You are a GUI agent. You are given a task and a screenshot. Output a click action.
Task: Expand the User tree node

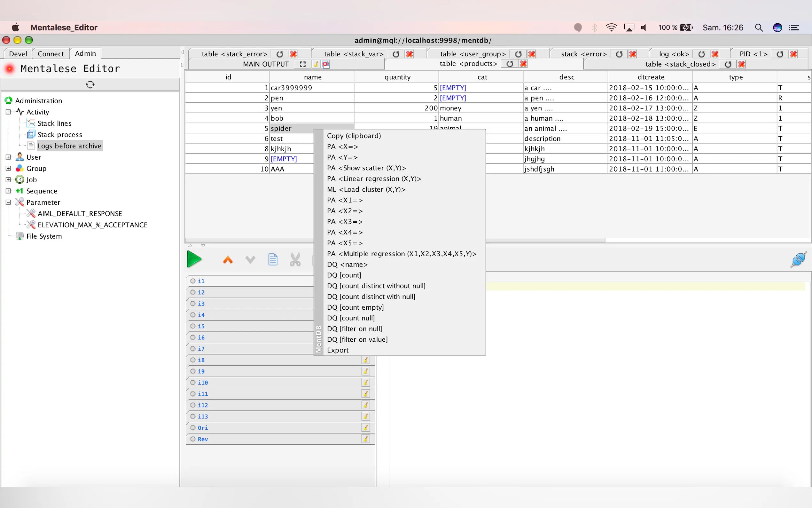point(8,157)
